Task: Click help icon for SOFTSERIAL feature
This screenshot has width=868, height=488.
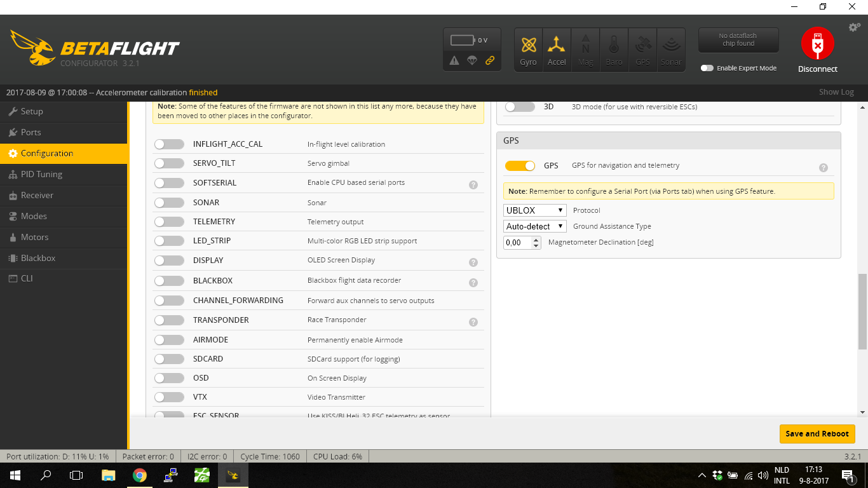Action: coord(473,185)
